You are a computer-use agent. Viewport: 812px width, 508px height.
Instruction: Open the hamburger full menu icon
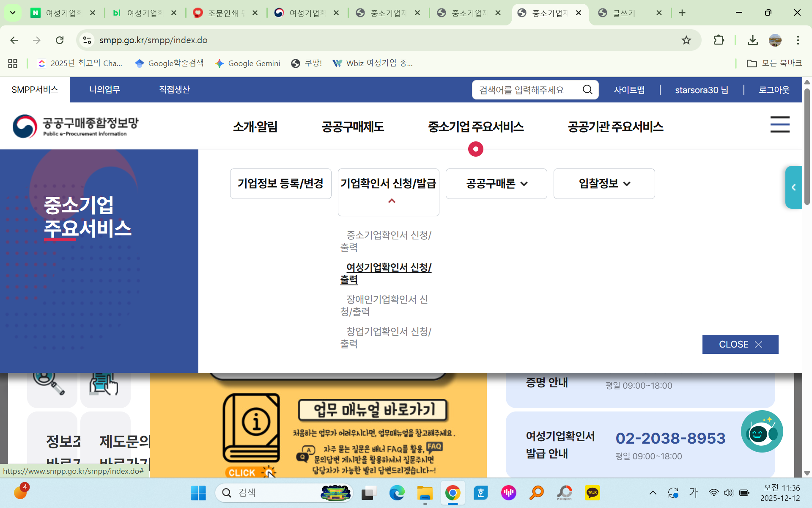[779, 124]
